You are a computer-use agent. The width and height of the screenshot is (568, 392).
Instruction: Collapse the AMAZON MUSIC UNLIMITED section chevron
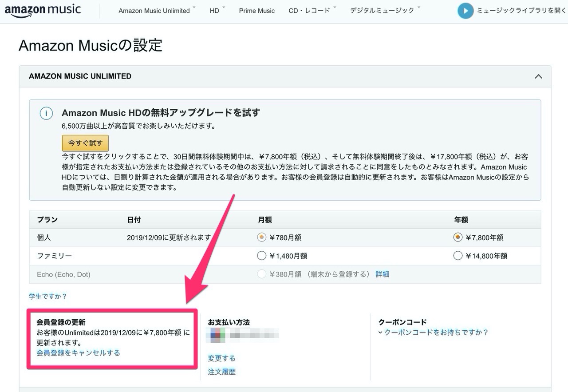coord(538,76)
